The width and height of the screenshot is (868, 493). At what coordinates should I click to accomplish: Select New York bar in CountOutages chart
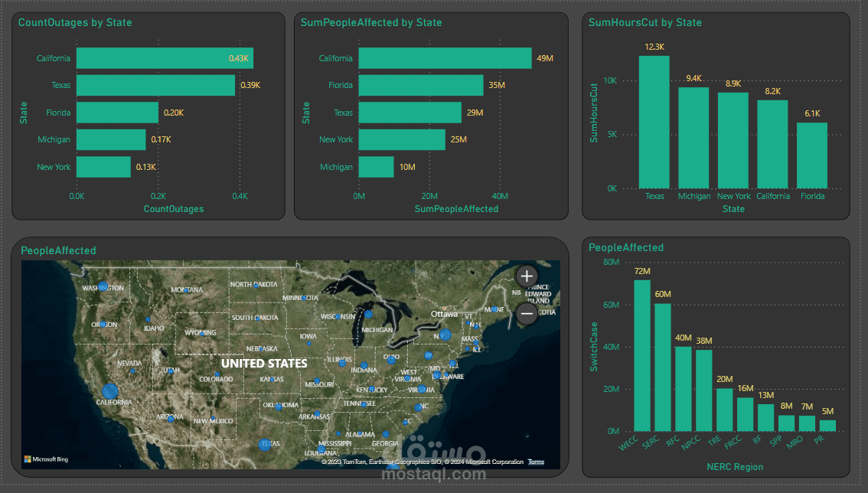coord(103,167)
